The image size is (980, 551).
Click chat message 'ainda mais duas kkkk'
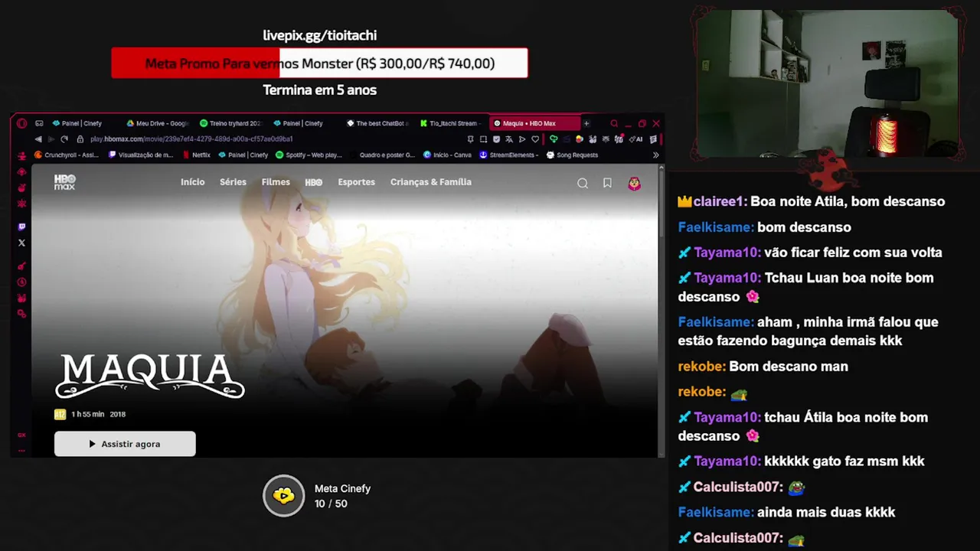click(x=826, y=512)
